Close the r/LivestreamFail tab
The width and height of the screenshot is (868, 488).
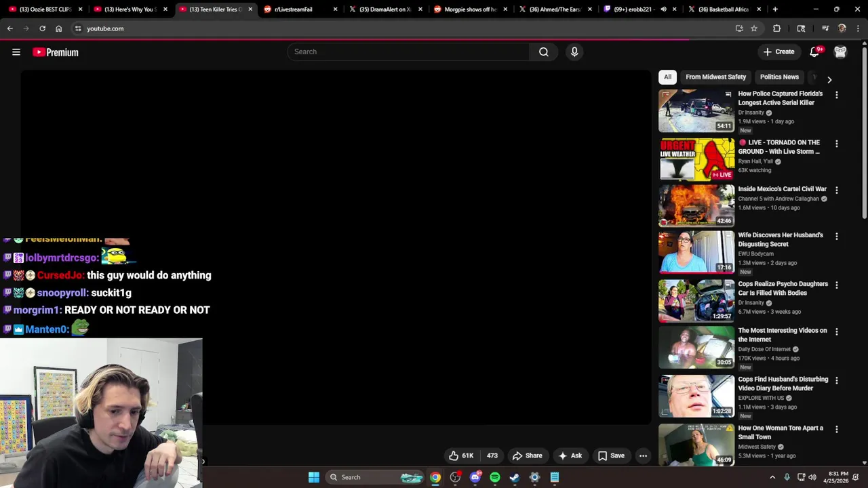[335, 9]
